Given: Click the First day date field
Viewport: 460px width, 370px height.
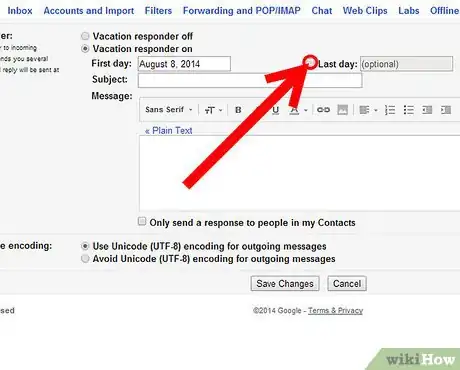Looking at the screenshot, I should click(x=184, y=64).
